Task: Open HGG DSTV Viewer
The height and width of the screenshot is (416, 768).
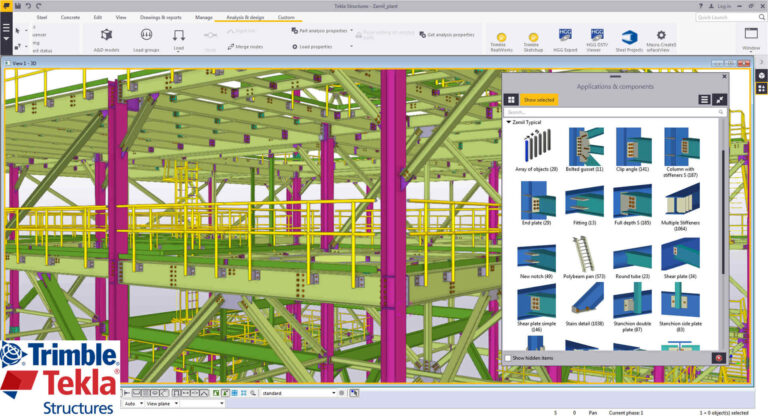Action: (597, 40)
